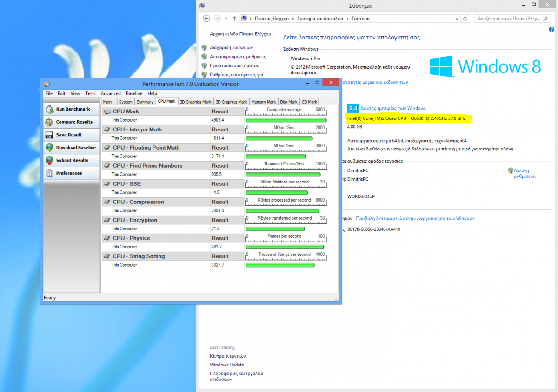Click the Preferences clipboard icon
558x392 pixels.
[x=49, y=173]
